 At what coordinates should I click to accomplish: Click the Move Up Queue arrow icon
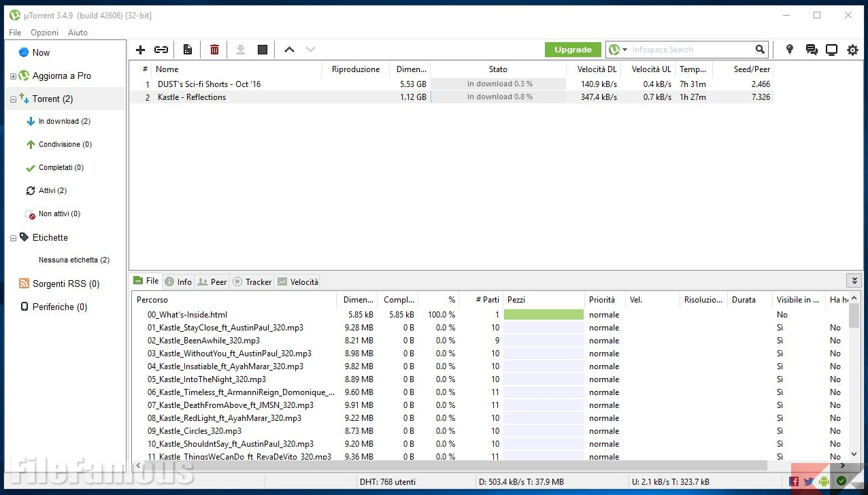(x=289, y=50)
